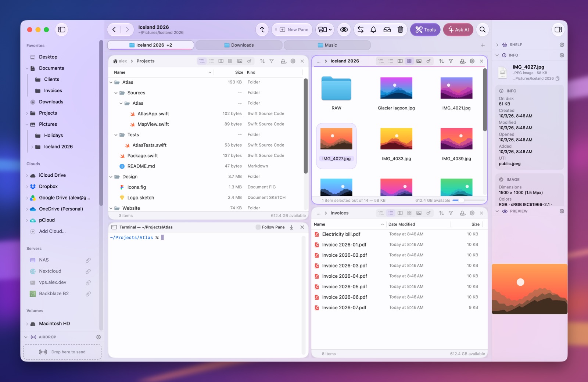Expand Macintosh HD in Volumes
588x382 pixels.
click(27, 324)
